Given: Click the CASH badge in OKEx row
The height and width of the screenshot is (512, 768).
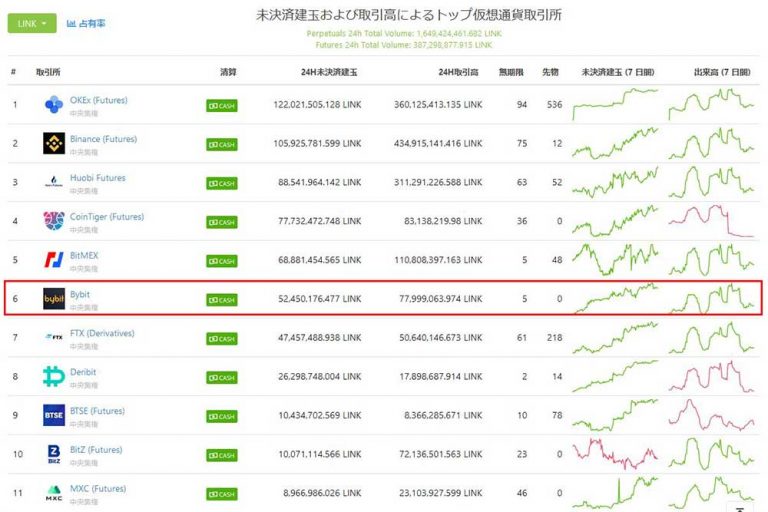Looking at the screenshot, I should [x=221, y=106].
